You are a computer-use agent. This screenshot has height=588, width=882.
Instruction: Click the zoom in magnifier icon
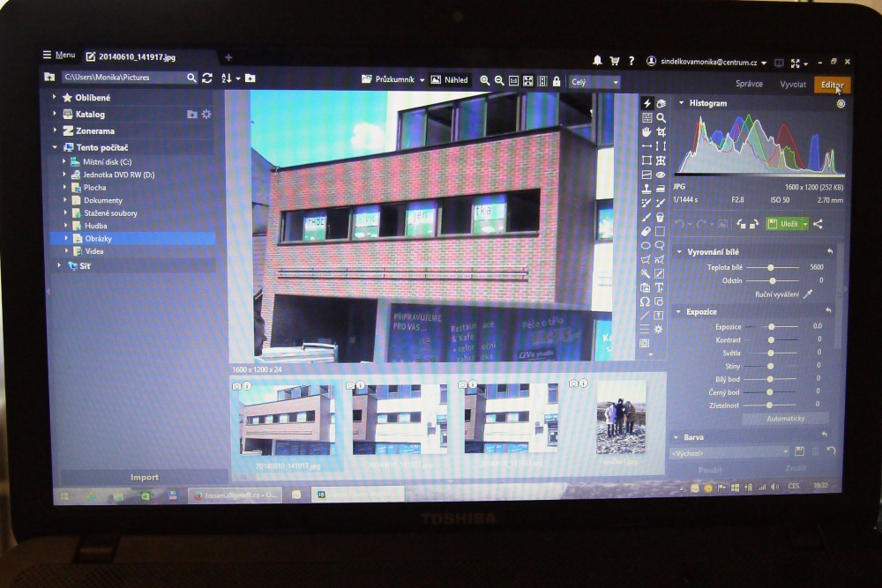coord(484,80)
